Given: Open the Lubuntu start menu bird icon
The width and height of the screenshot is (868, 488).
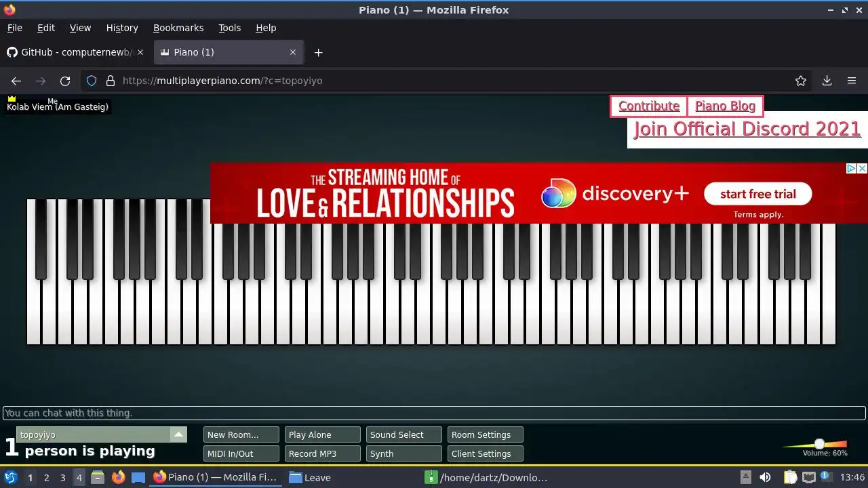Looking at the screenshot, I should click(x=11, y=477).
